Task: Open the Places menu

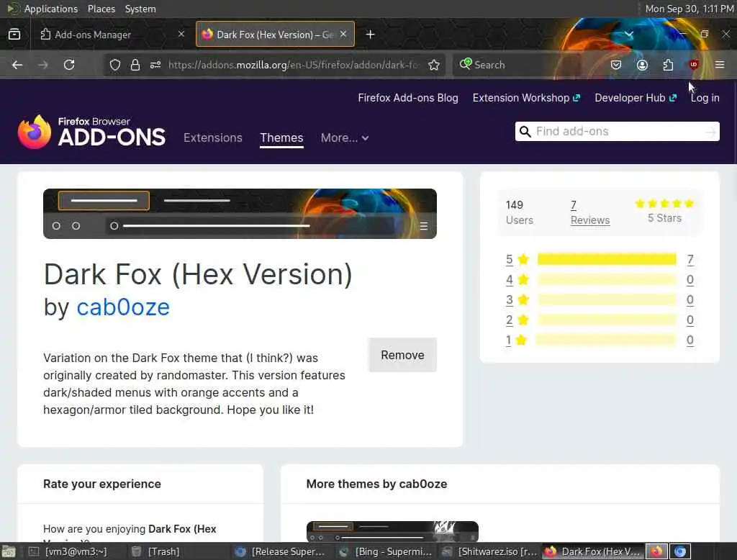Action: (x=101, y=9)
